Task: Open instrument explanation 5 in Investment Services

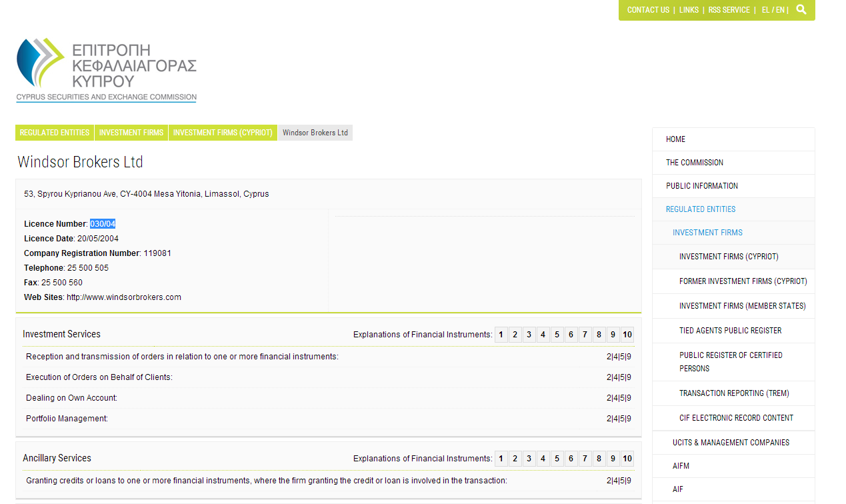Action: coord(557,335)
